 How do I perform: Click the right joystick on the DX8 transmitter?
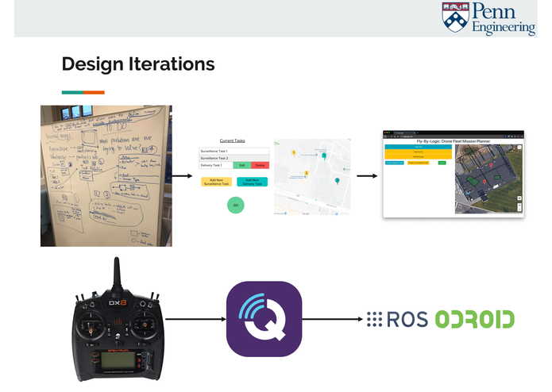coord(145,325)
